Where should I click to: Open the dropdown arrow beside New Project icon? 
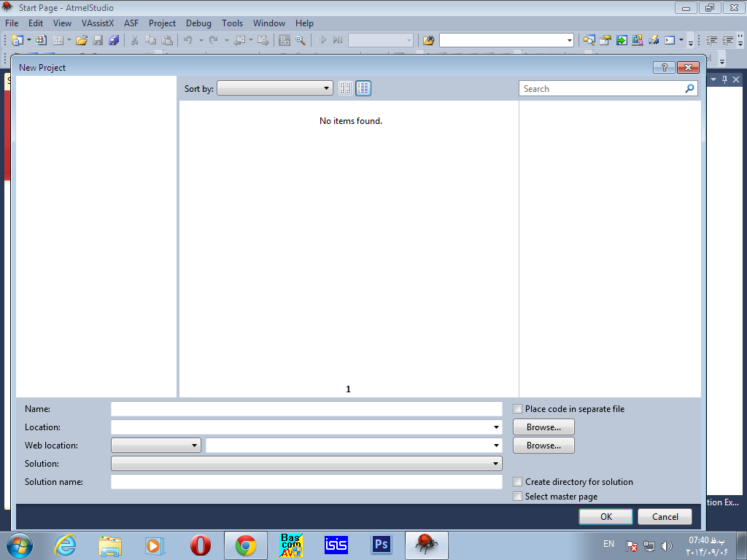28,41
